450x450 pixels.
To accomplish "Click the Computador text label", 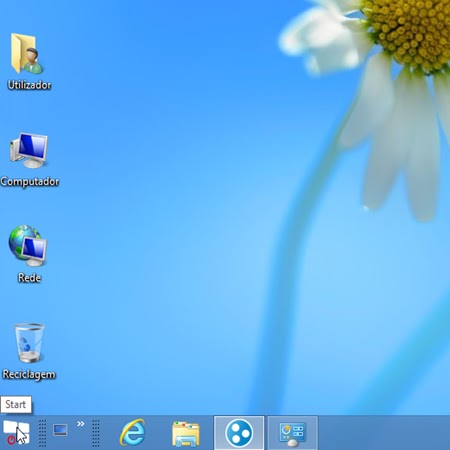I will tap(30, 182).
